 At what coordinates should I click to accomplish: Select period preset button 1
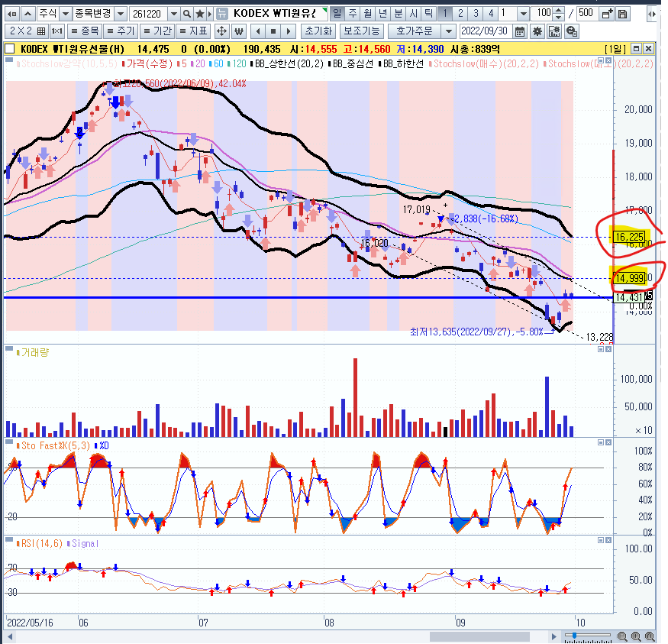coord(445,14)
